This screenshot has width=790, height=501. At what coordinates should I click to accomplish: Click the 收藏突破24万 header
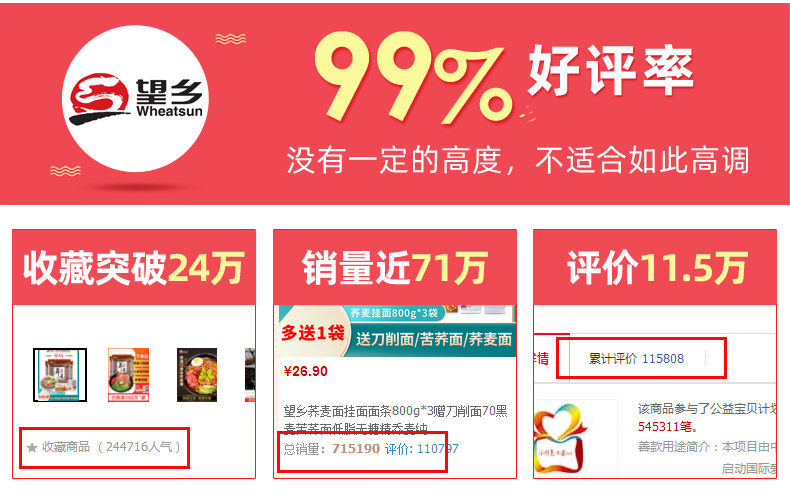(x=134, y=268)
